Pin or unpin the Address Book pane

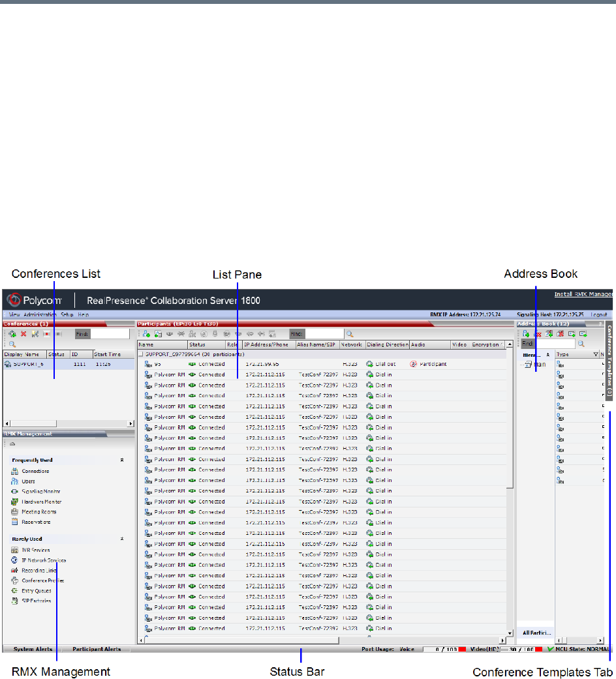pyautogui.click(x=600, y=324)
